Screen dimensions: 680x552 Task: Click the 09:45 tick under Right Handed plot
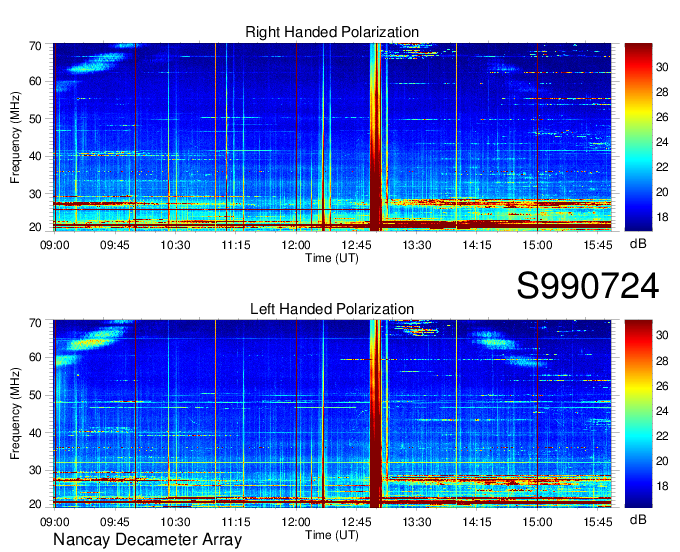(x=115, y=245)
